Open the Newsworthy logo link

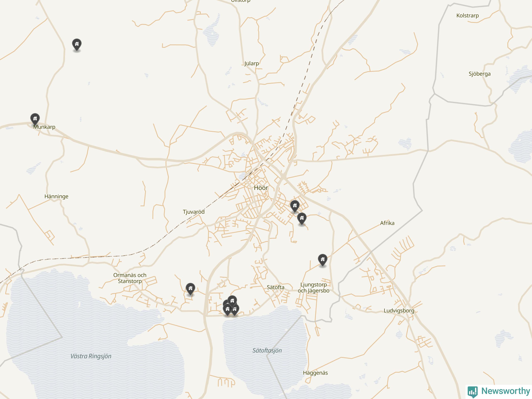[x=499, y=391]
